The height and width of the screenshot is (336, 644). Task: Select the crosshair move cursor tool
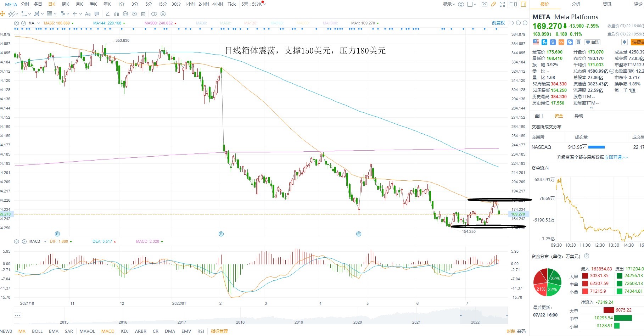[x=2, y=14]
